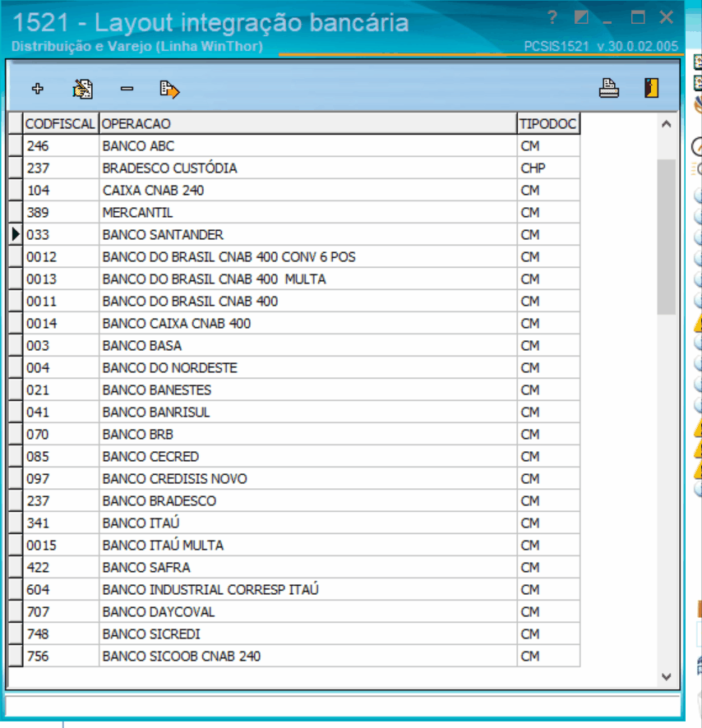702x728 pixels.
Task: Click code 756 cell
Action: [61, 657]
